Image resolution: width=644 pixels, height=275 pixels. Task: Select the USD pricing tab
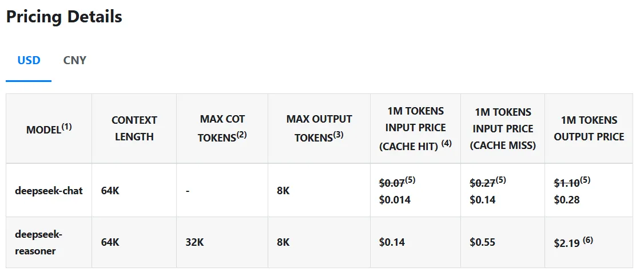tap(29, 60)
